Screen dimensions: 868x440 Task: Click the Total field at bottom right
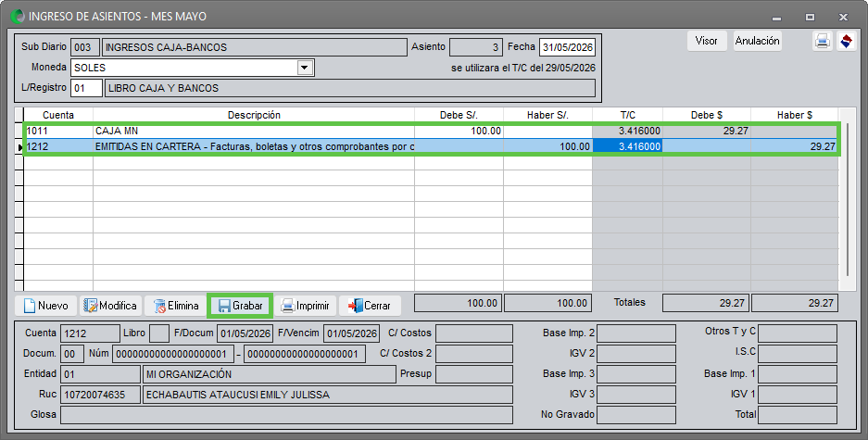point(798,415)
